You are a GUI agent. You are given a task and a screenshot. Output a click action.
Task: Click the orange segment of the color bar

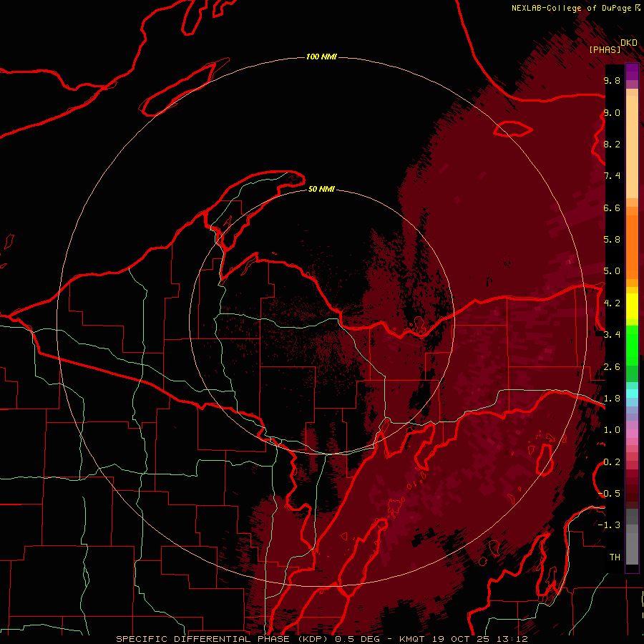point(632,246)
